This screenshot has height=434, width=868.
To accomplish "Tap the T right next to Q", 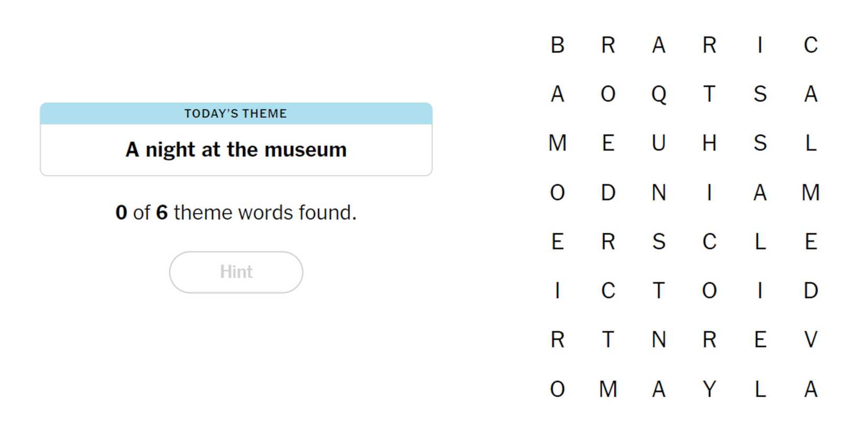I will pyautogui.click(x=709, y=95).
